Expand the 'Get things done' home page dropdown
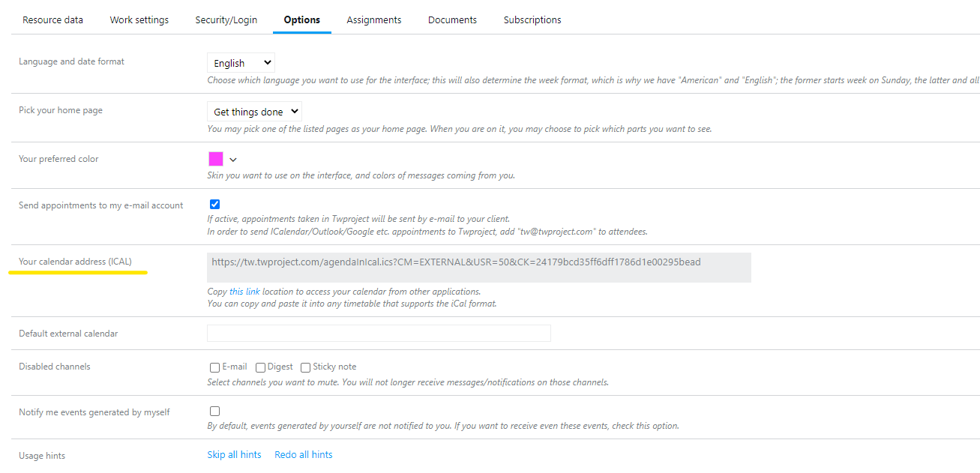 coord(254,112)
